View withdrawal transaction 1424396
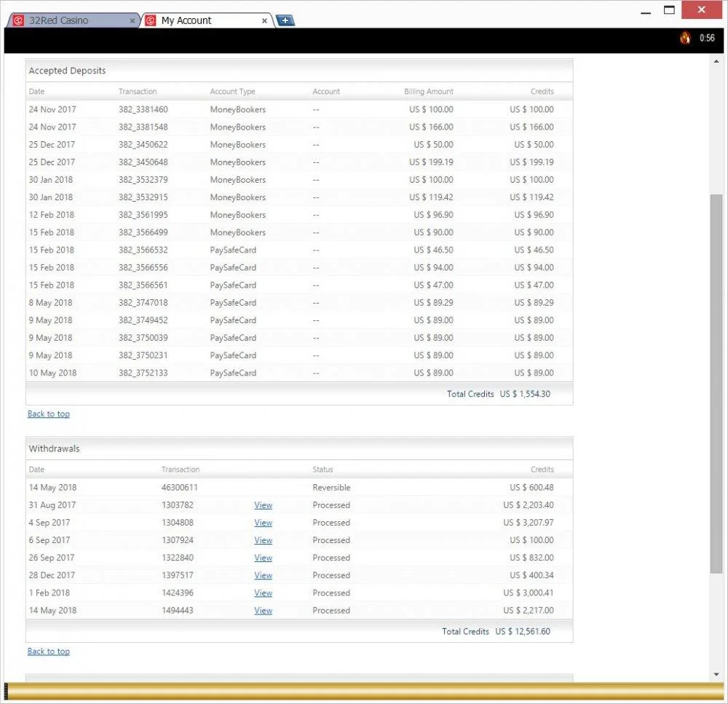Screen dimensions: 728x704 click(x=264, y=593)
